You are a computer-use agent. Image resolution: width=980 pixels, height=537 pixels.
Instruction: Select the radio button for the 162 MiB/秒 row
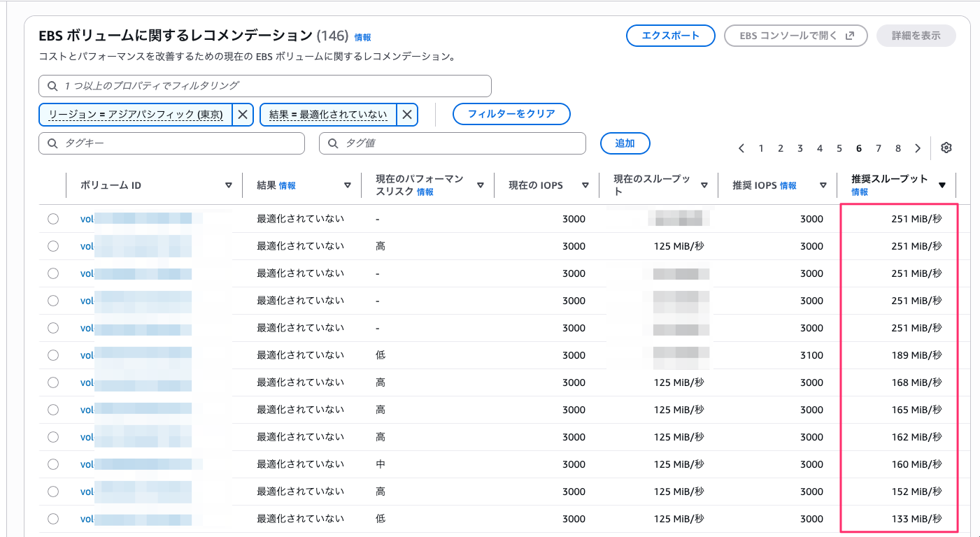point(53,437)
